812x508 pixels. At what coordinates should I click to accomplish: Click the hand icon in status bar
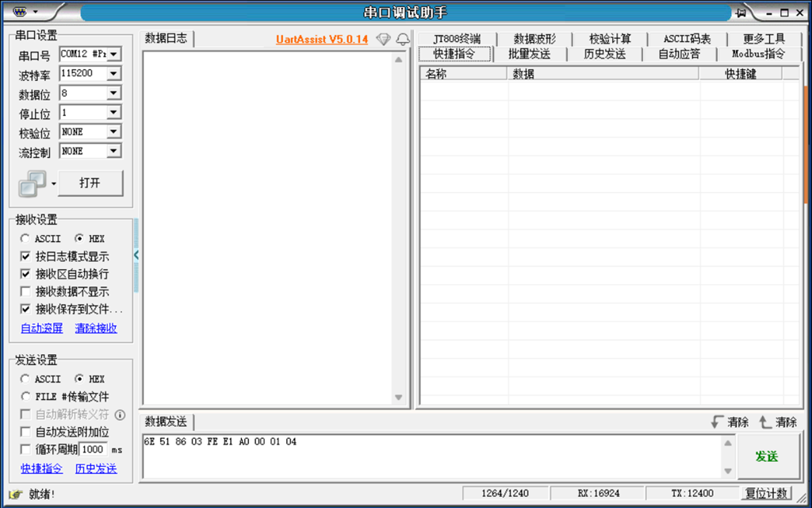coord(15,495)
